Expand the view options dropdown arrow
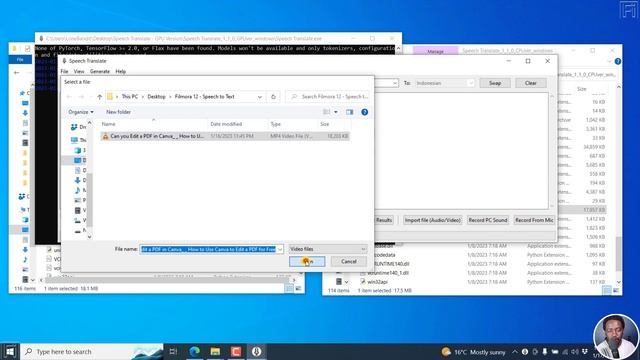Viewport: 640px width, 360px height. (336, 112)
